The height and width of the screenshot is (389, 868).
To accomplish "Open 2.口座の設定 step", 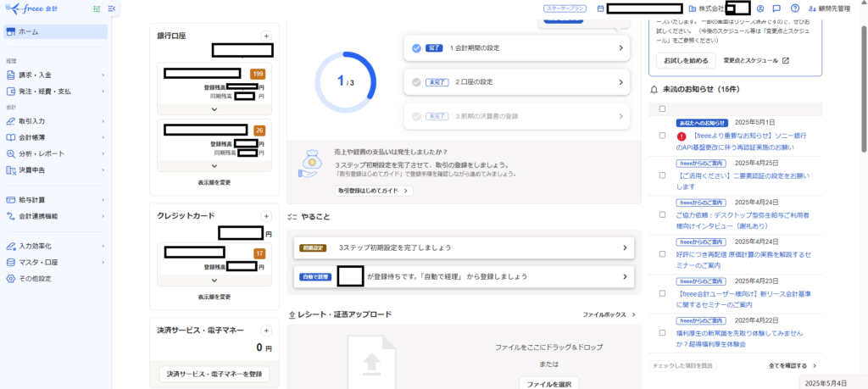I will pyautogui.click(x=517, y=82).
